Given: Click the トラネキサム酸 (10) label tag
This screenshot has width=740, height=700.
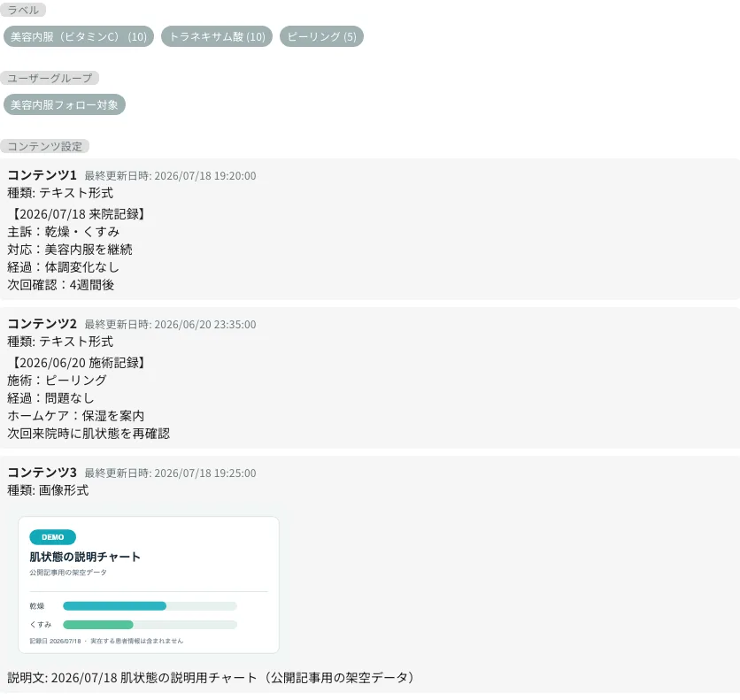Looking at the screenshot, I should (x=217, y=36).
